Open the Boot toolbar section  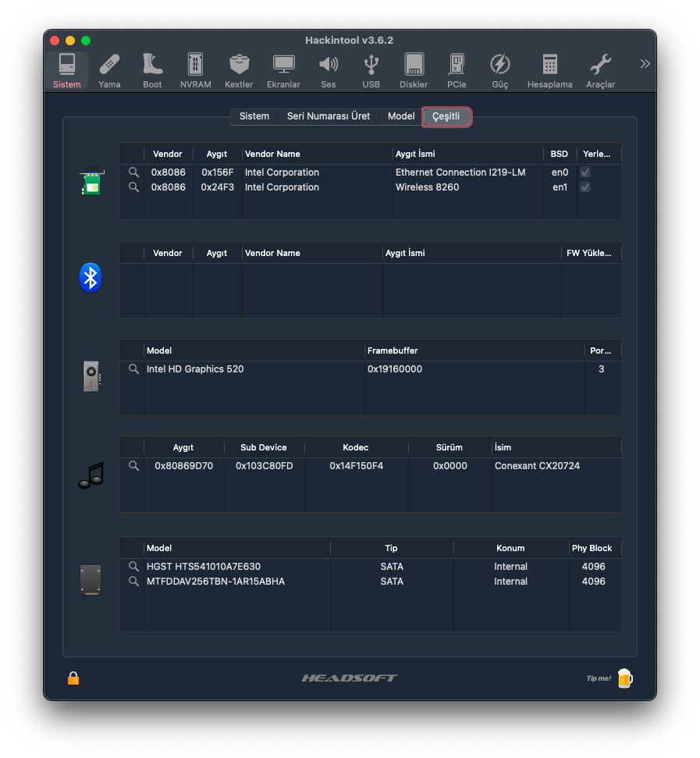click(152, 70)
